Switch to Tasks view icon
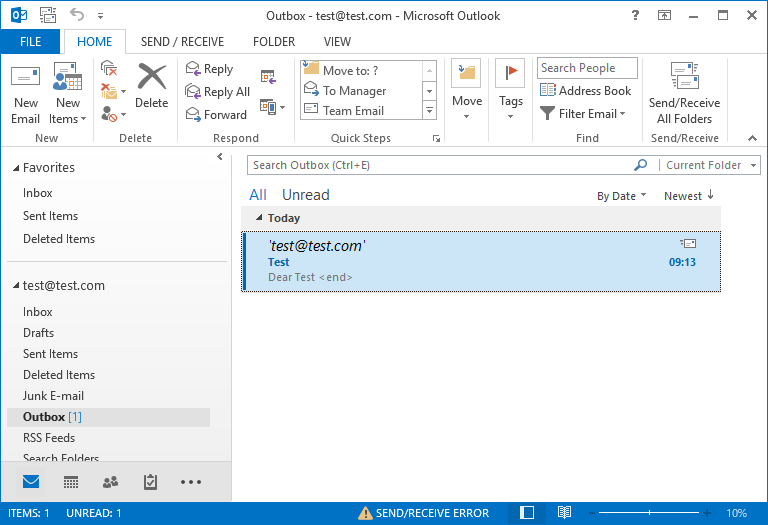Image resolution: width=768 pixels, height=525 pixels. click(150, 482)
